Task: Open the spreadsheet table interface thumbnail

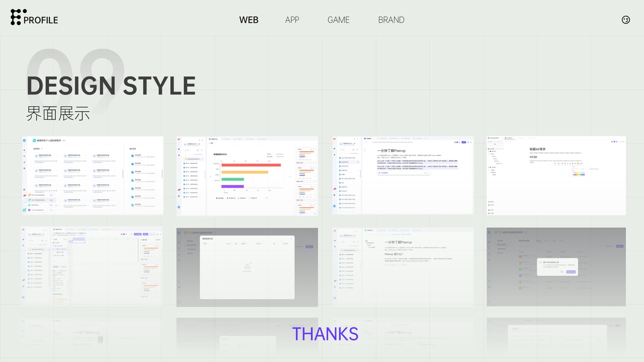Action: coord(92,267)
